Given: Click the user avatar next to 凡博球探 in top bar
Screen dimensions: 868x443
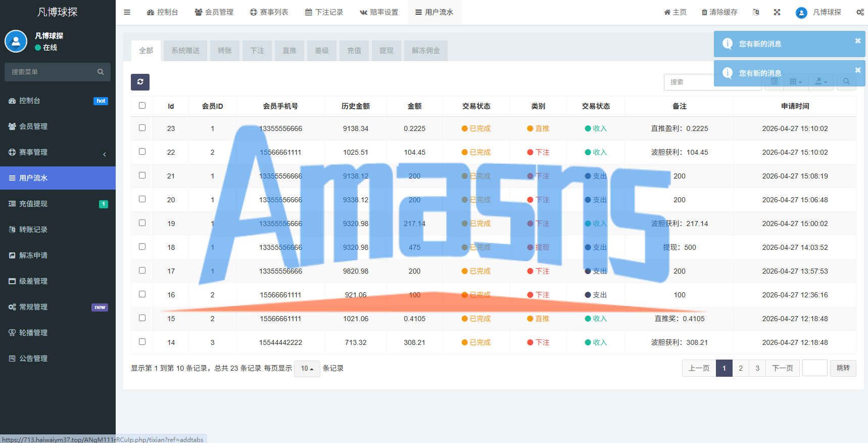Looking at the screenshot, I should [x=801, y=13].
